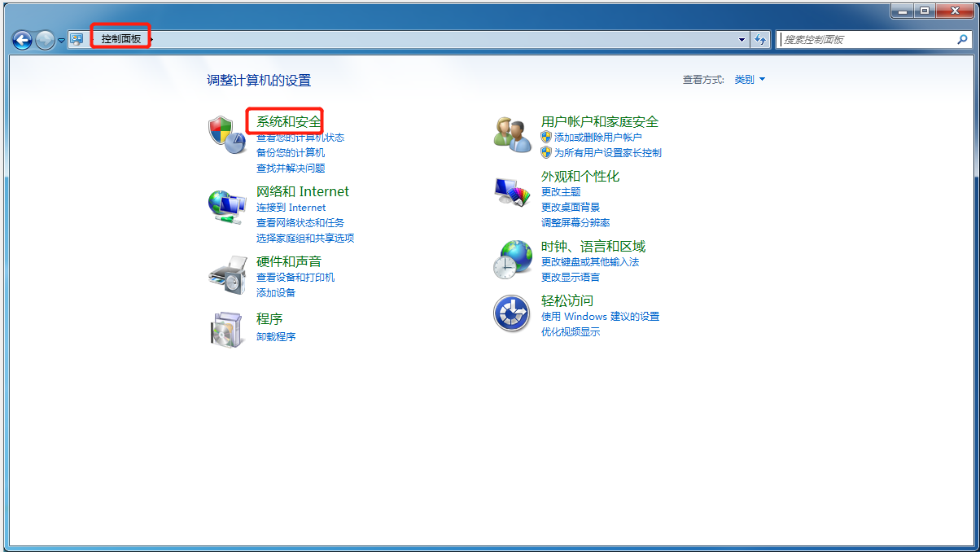Click the User Accounts people icon

coord(513,134)
